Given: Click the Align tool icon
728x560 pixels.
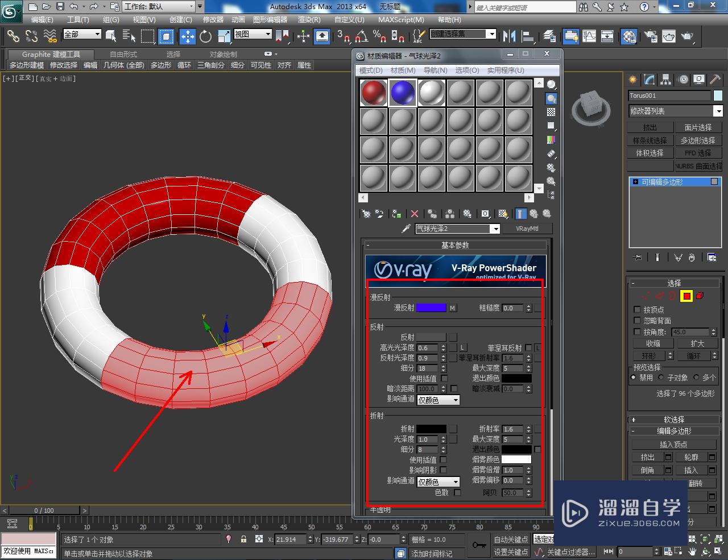Looking at the screenshot, I should click(x=528, y=36).
